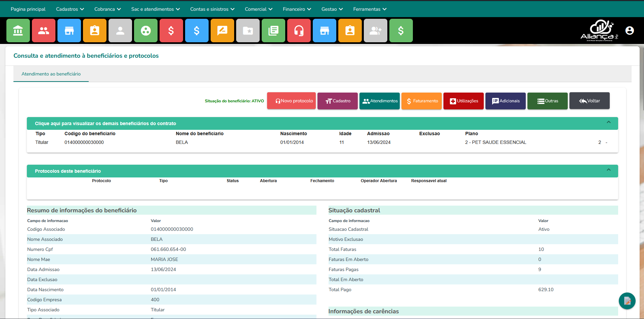
Task: Select the beneficiary row named BELA
Action: coord(182,142)
